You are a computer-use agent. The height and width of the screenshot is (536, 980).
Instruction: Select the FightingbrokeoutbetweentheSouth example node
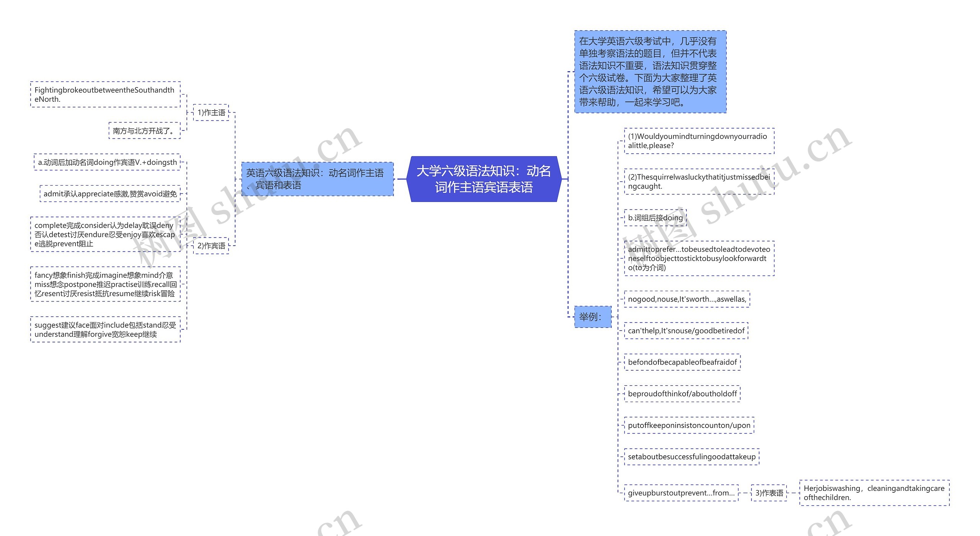click(x=105, y=94)
